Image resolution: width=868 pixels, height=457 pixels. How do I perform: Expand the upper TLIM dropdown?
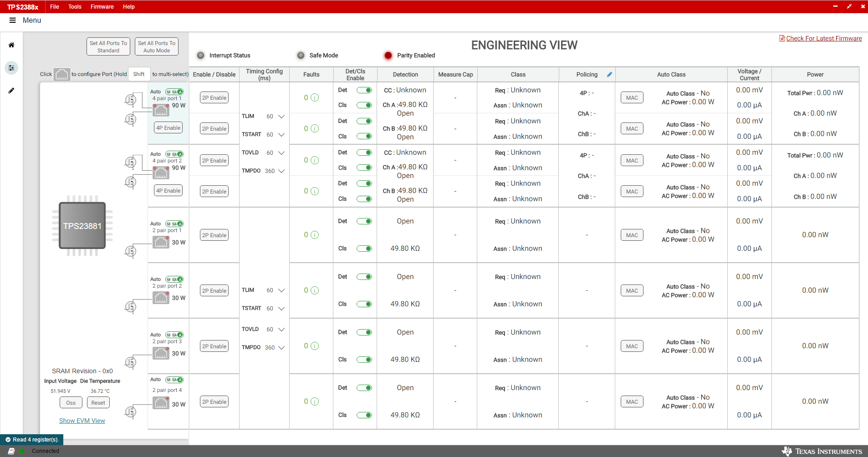coord(281,117)
